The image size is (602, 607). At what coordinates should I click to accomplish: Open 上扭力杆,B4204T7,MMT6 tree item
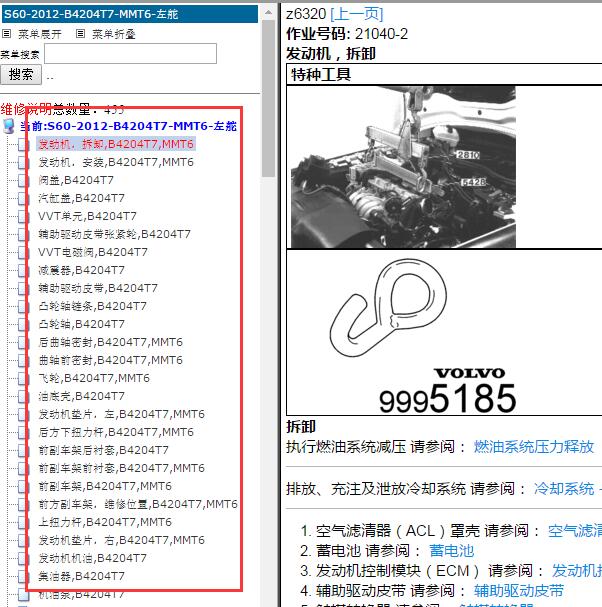[x=105, y=522]
